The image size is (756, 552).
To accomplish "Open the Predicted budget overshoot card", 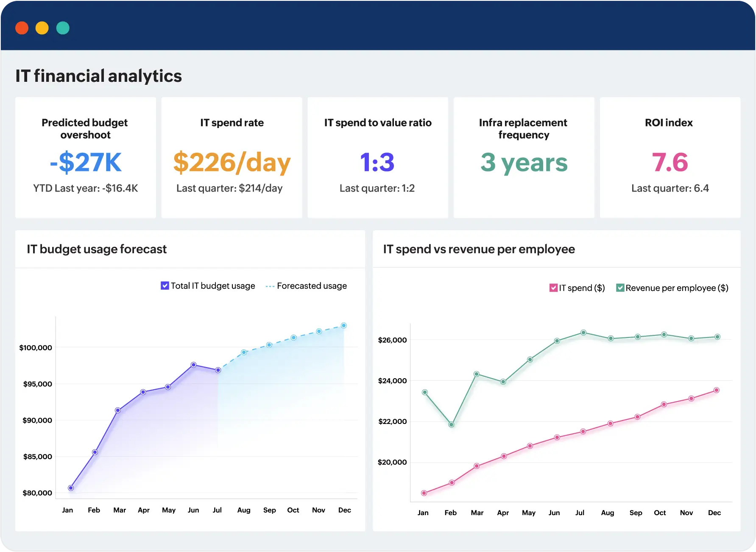I will [86, 158].
